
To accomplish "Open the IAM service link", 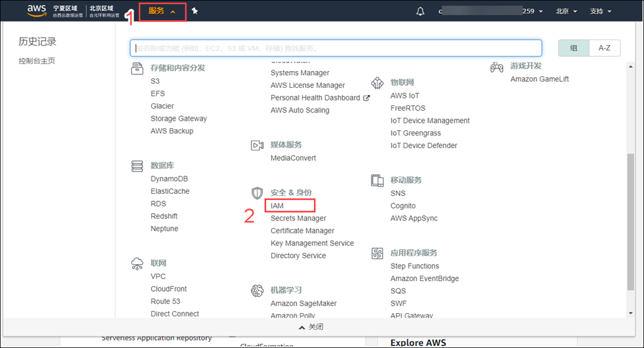I will [278, 206].
